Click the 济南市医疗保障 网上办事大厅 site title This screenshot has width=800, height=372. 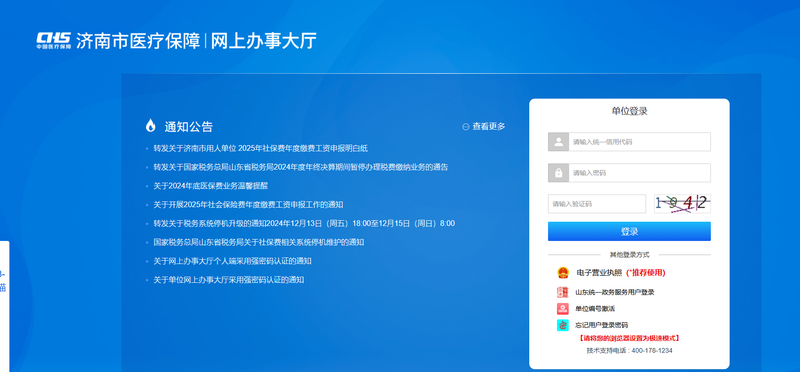196,40
